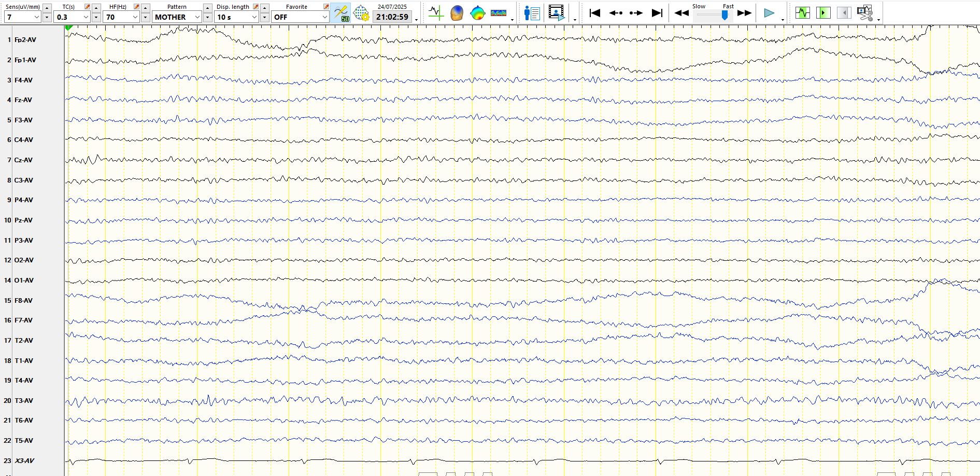This screenshot has width=980, height=476.
Task: Open the HF(Hz) high filter dropdown
Action: pos(121,17)
